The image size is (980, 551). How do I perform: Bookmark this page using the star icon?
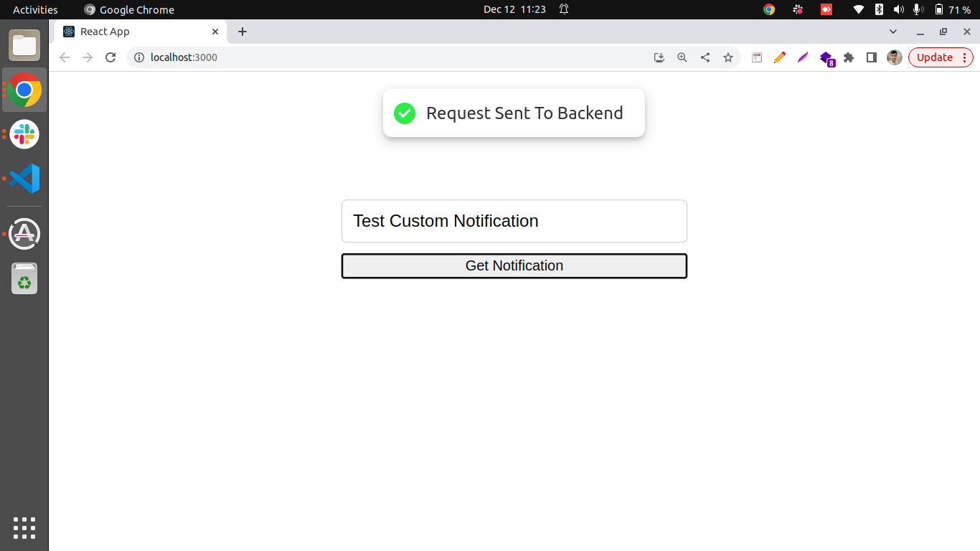pyautogui.click(x=728, y=57)
